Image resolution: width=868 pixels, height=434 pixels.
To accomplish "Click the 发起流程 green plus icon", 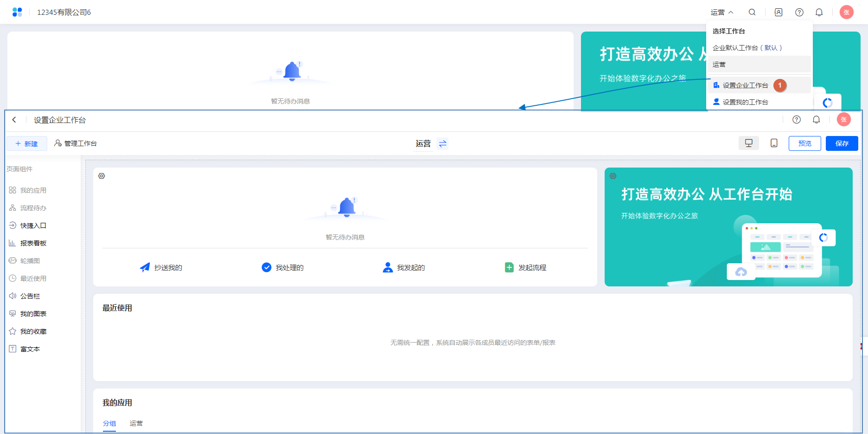I will (x=509, y=267).
